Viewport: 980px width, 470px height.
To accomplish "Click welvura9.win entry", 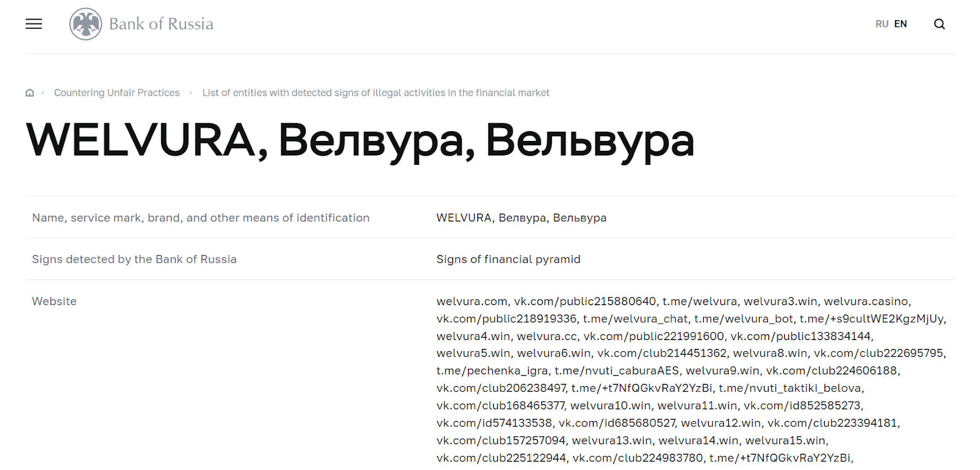I will pos(723,370).
